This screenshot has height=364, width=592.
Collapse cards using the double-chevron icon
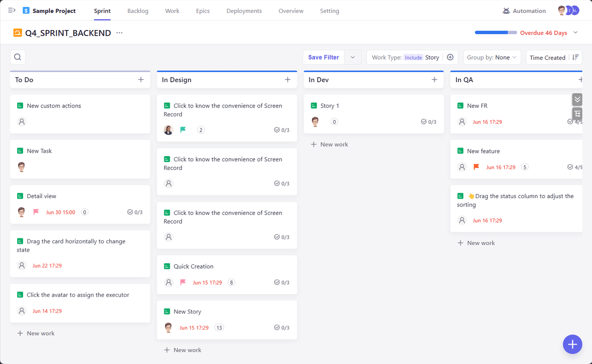[577, 99]
